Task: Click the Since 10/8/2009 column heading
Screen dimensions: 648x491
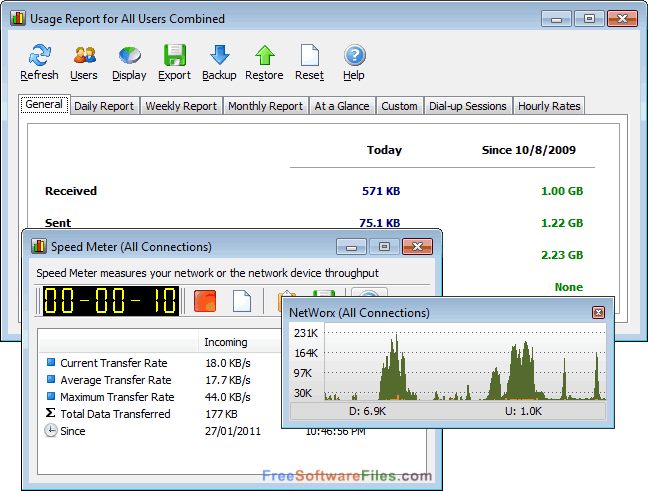Action: click(x=529, y=150)
